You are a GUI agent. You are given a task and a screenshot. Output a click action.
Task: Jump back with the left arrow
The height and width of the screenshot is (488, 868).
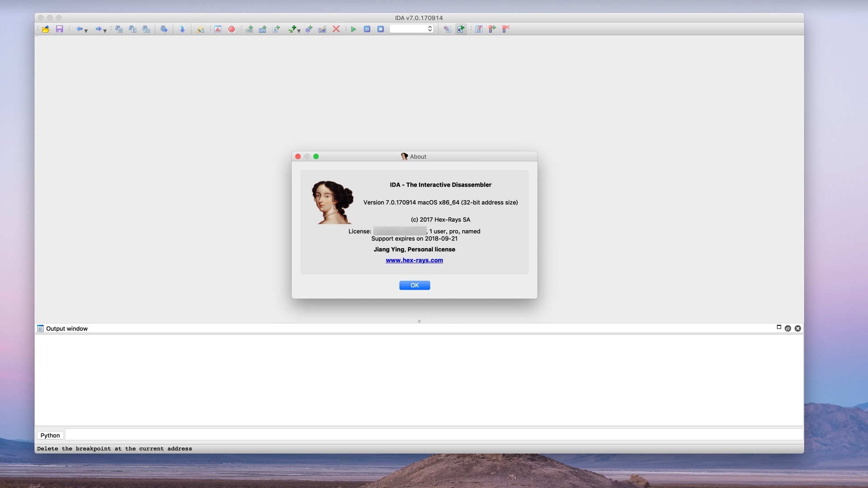point(80,29)
